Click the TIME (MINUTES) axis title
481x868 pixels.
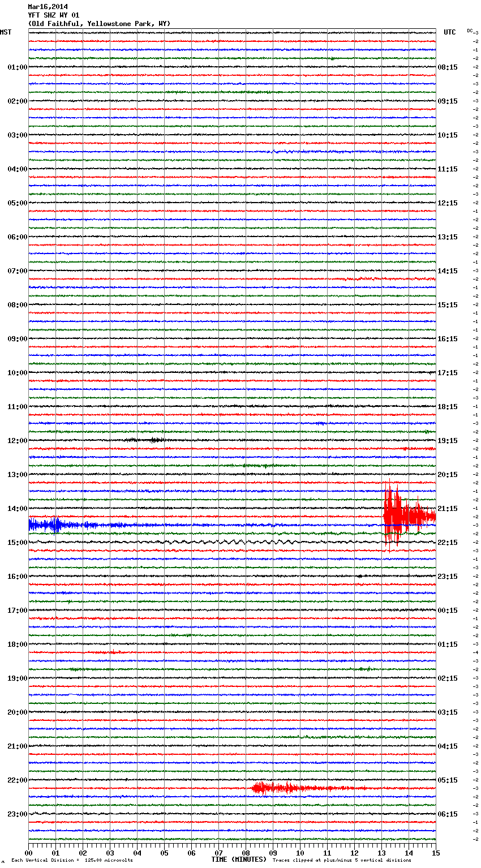pyautogui.click(x=239, y=860)
